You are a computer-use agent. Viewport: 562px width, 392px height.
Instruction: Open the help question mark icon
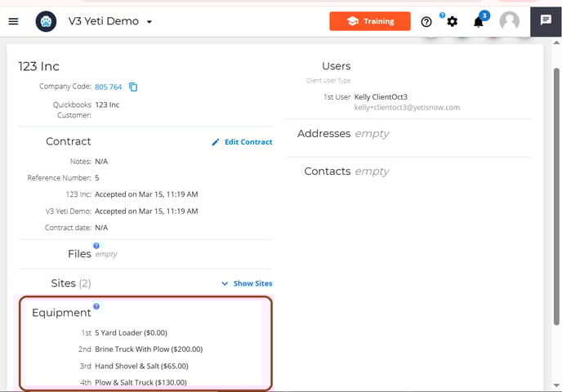(x=426, y=22)
